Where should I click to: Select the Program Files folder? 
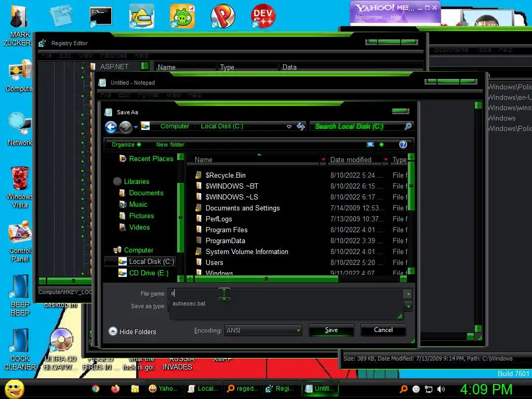pyautogui.click(x=227, y=230)
